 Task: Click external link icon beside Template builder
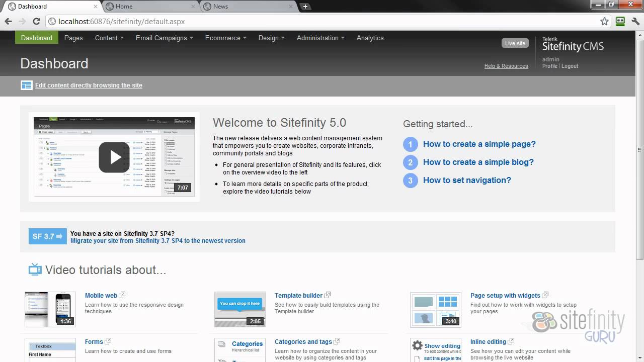pos(328,295)
